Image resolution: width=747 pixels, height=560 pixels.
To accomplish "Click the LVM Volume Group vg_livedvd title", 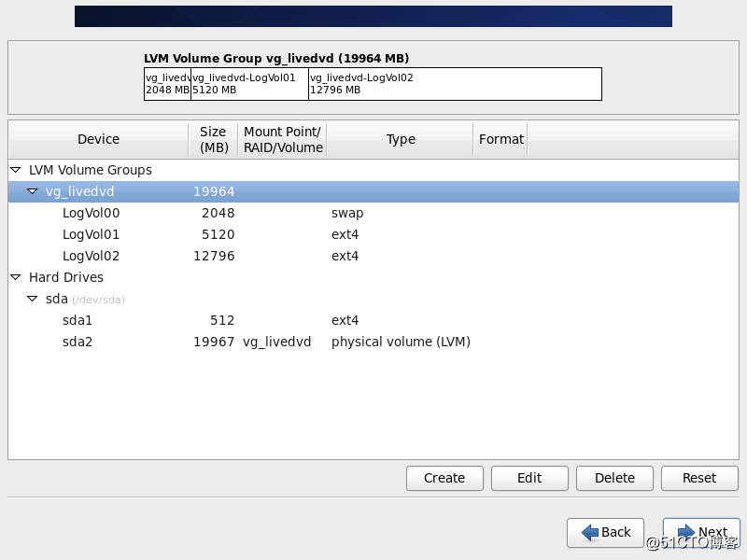I will (276, 58).
